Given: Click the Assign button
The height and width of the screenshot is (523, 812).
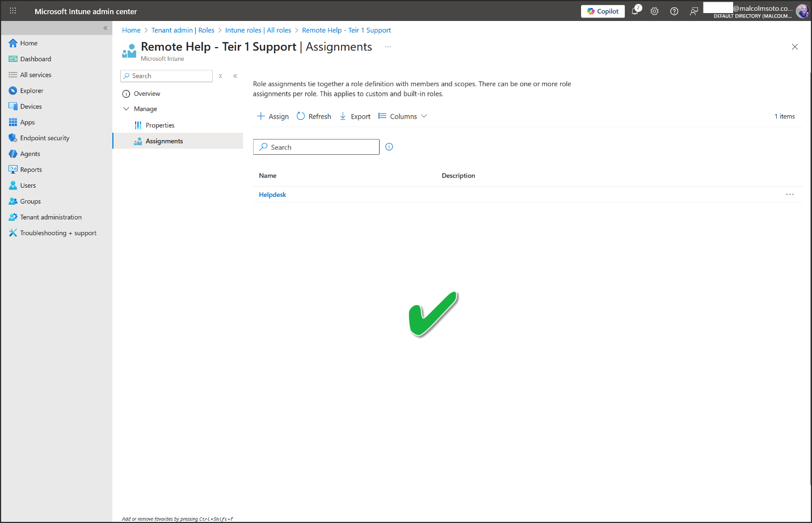Looking at the screenshot, I should (273, 116).
